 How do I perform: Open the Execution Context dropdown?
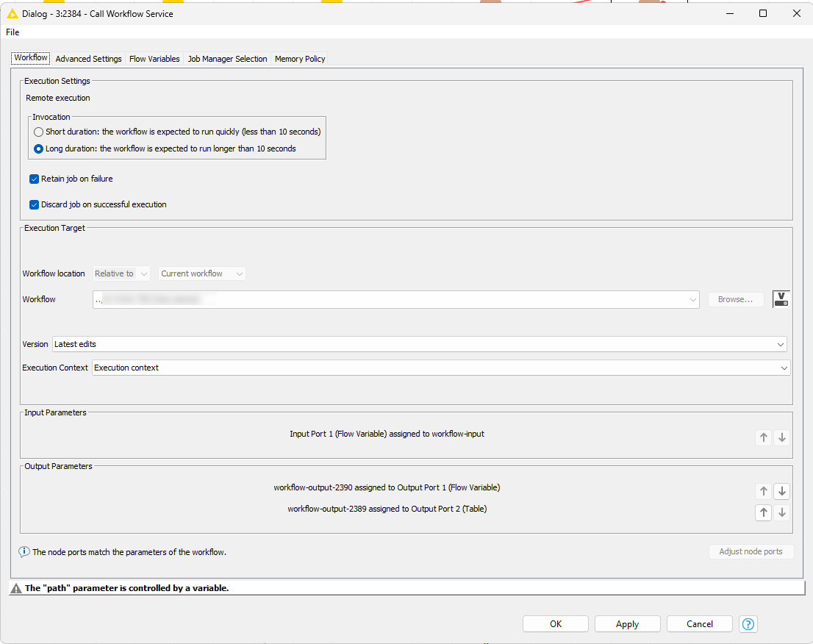pos(784,368)
